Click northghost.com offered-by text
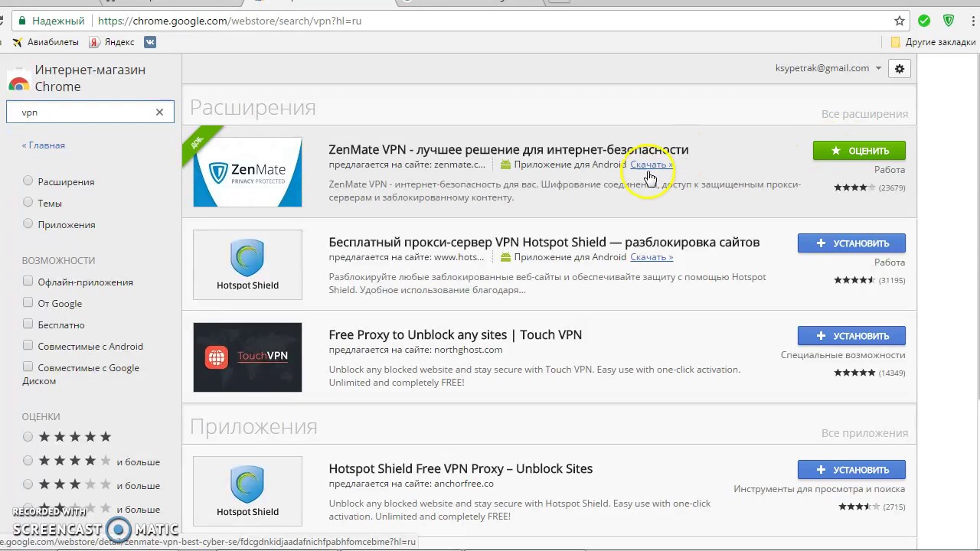 [x=469, y=350]
